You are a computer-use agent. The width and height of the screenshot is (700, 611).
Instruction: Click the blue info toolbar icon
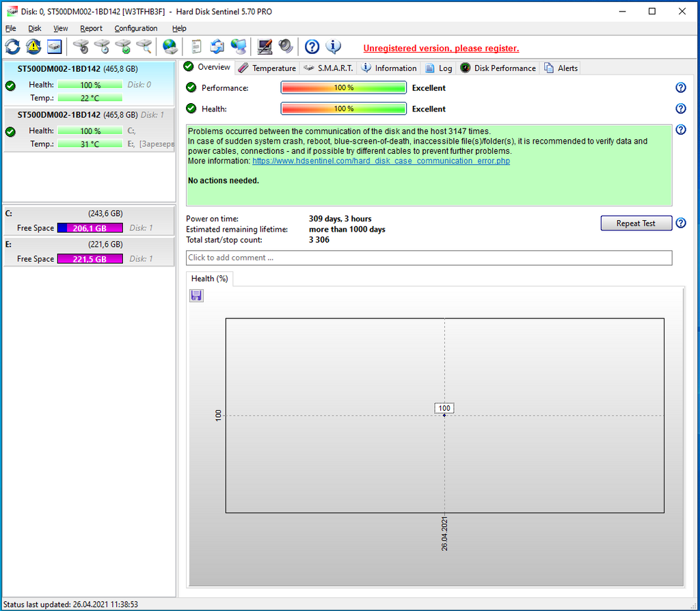coord(333,46)
